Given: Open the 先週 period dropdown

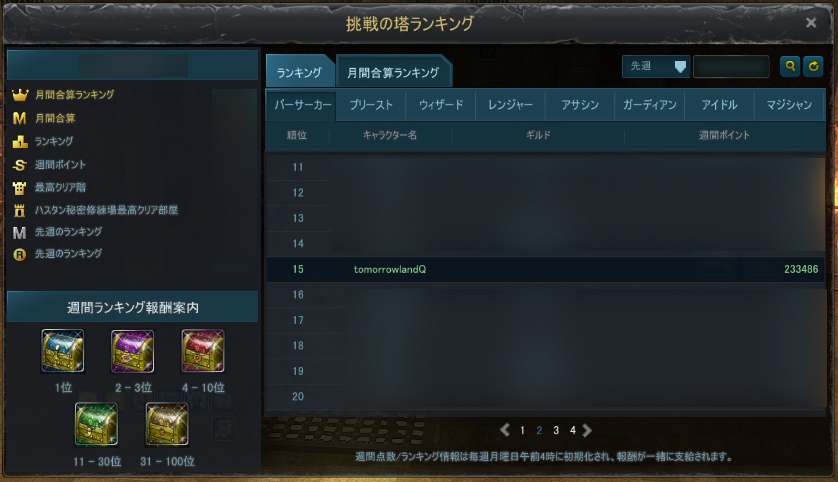Looking at the screenshot, I should click(x=656, y=67).
